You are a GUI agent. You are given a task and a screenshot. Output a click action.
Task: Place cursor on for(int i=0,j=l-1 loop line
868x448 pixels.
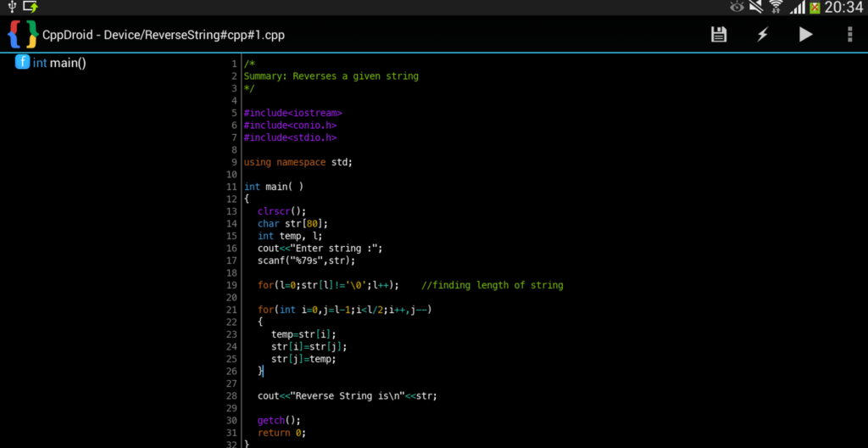(344, 310)
